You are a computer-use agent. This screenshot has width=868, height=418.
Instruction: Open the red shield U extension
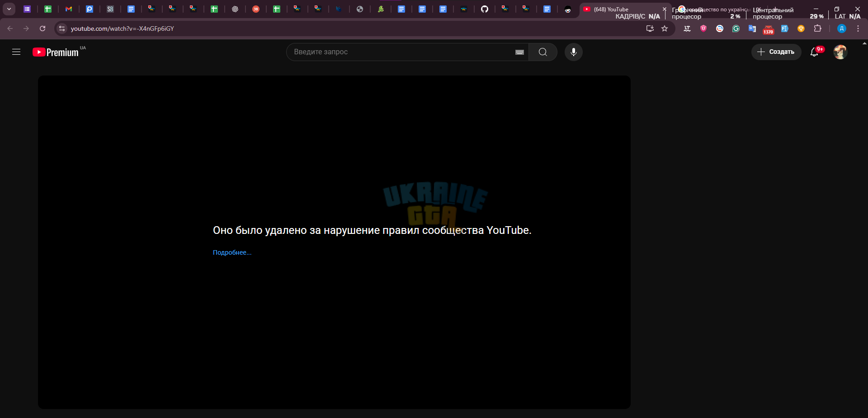703,28
